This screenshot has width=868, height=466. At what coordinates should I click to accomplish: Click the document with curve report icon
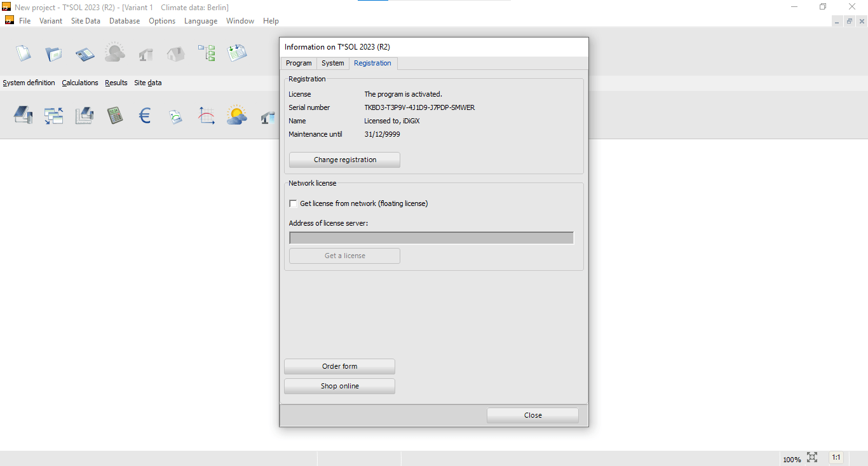coord(176,116)
